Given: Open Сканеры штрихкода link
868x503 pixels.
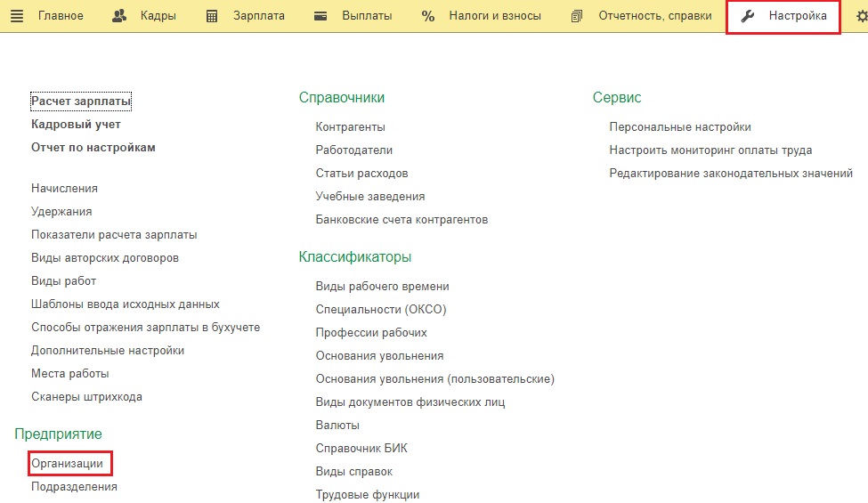Looking at the screenshot, I should [x=86, y=397].
